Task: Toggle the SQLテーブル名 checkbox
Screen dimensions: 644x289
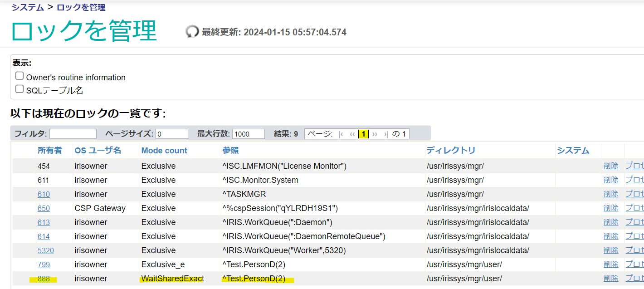Action: [20, 89]
